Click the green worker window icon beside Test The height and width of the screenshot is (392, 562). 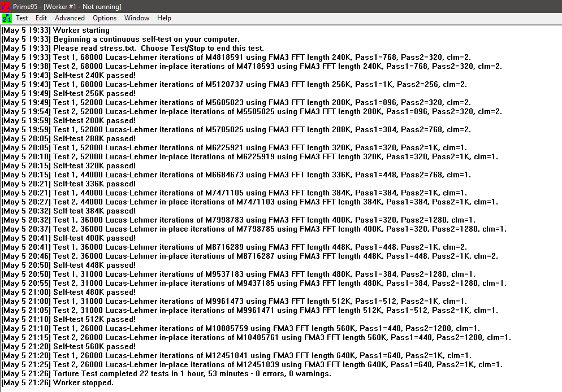point(7,18)
